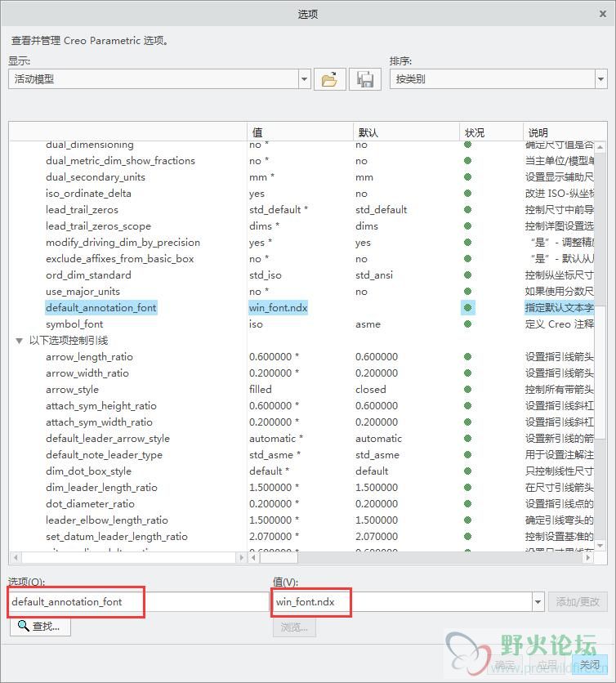Select the default_annotation_font option row
This screenshot has width=616, height=683.
[x=101, y=307]
